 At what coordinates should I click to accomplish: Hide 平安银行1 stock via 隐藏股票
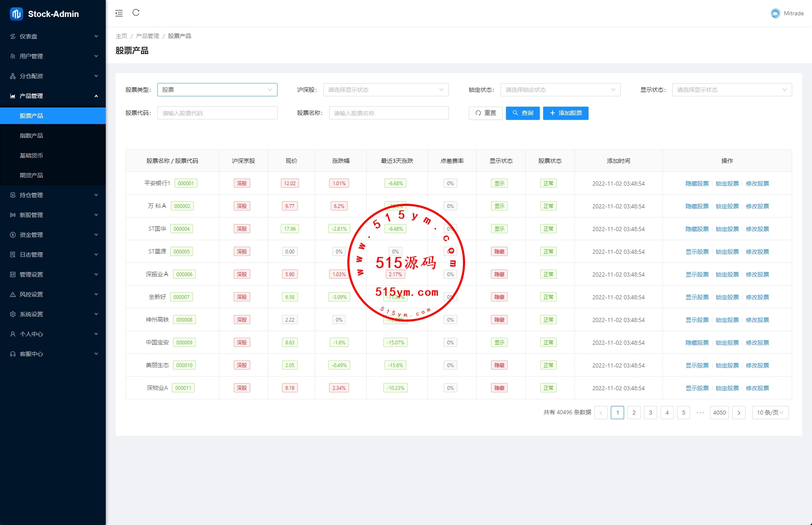point(697,184)
